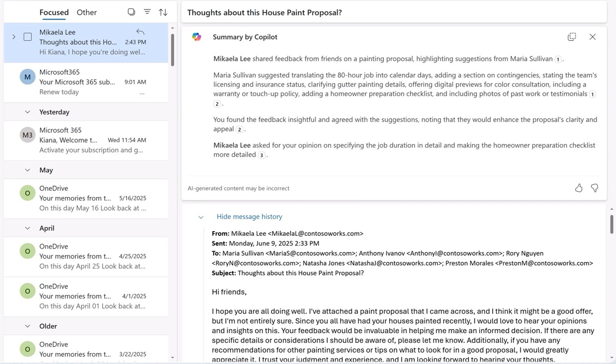
Task: Collapse the Older group header
Action: [28, 326]
